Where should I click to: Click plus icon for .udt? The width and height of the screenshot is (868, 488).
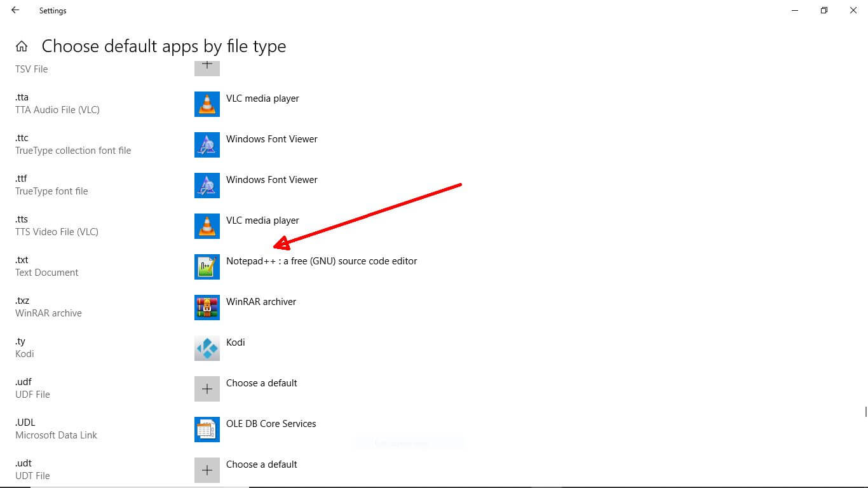207,470
